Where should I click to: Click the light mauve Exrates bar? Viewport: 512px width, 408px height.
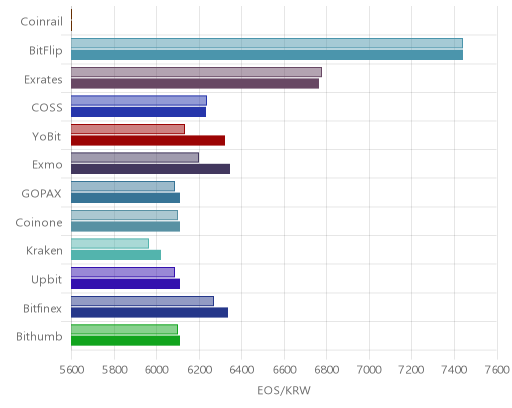click(196, 72)
